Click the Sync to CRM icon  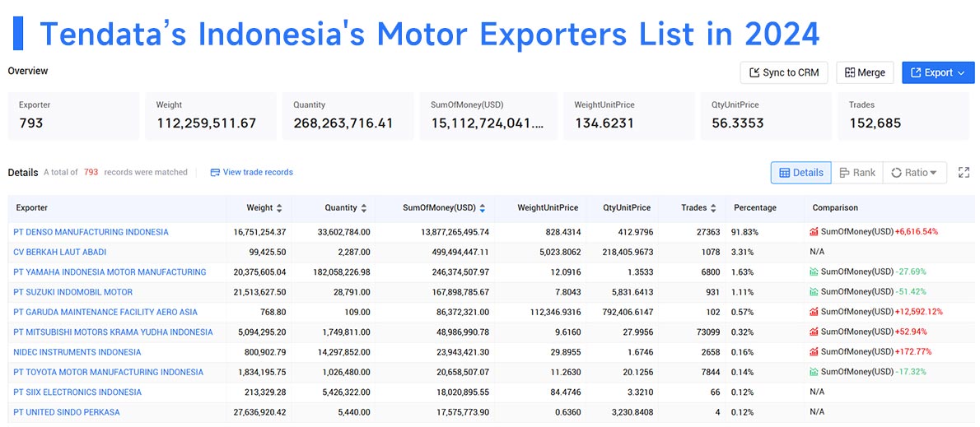pyautogui.click(x=754, y=72)
